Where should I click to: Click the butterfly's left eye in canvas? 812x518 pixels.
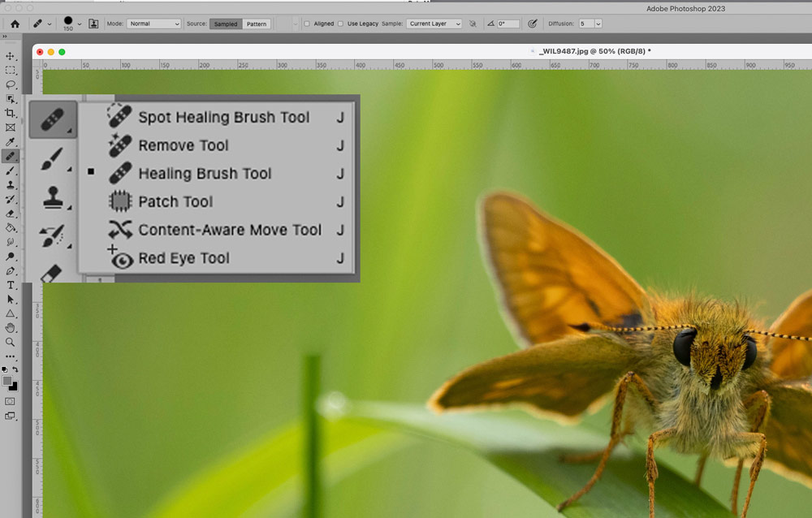click(x=685, y=346)
